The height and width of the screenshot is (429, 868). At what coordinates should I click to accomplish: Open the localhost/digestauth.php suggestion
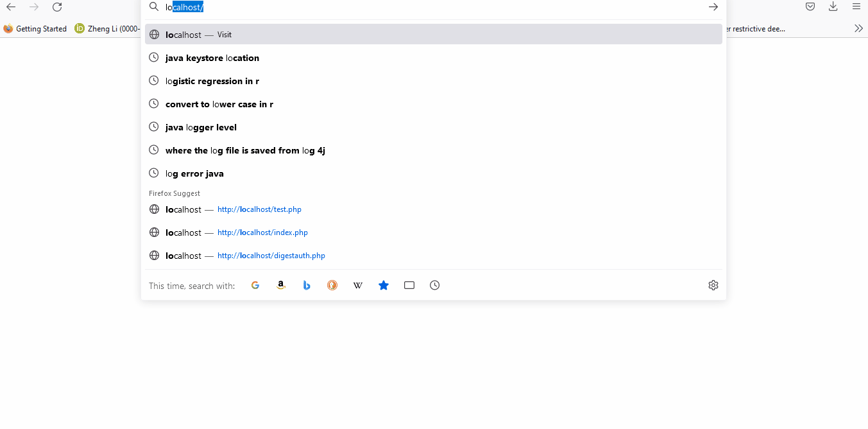271,256
